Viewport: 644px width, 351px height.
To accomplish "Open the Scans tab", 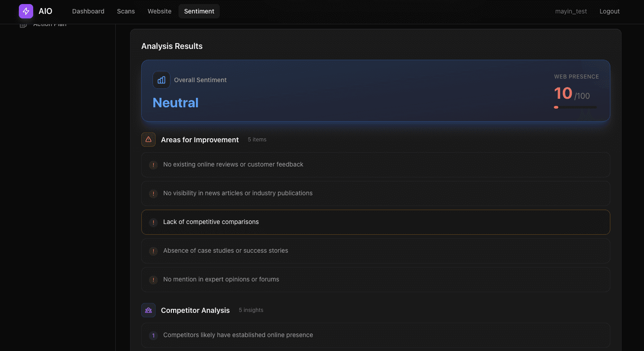I will pos(126,11).
